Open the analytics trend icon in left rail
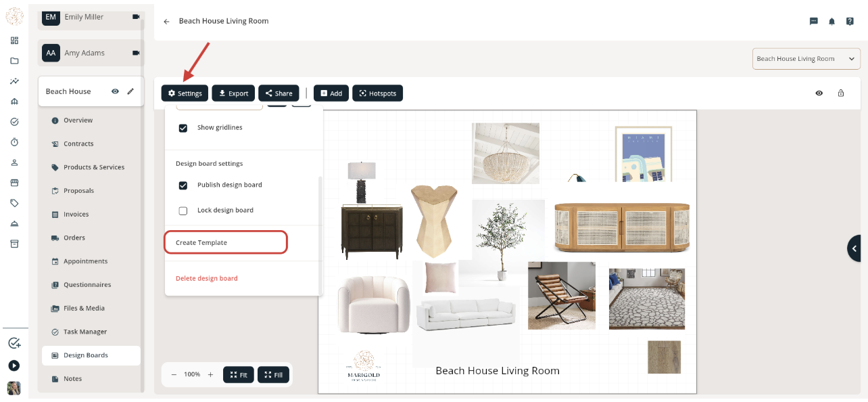The image size is (868, 402). (14, 81)
